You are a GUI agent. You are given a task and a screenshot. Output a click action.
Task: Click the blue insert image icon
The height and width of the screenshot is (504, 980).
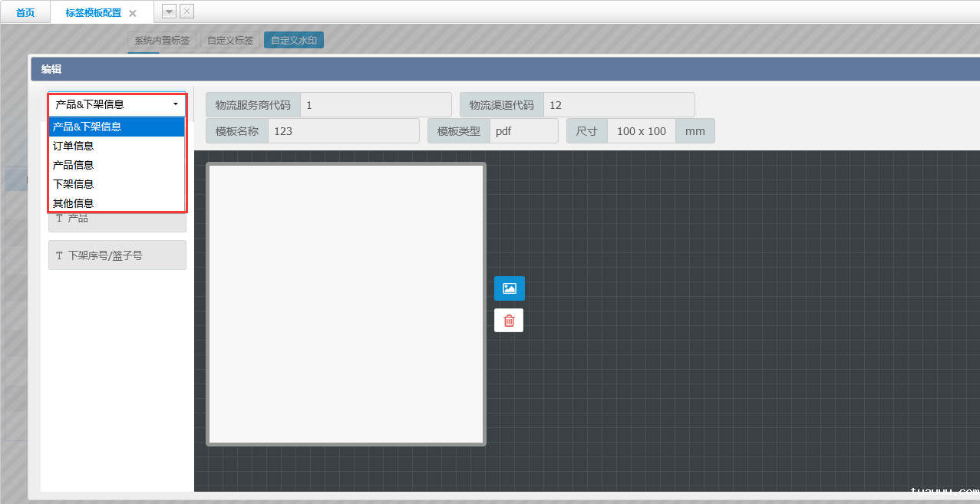click(509, 288)
